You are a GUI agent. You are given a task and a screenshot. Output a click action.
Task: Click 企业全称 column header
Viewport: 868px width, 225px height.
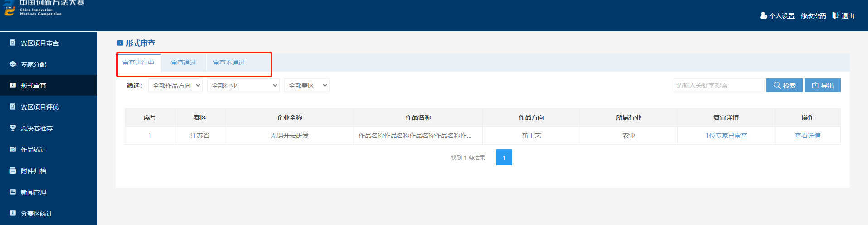(290, 117)
